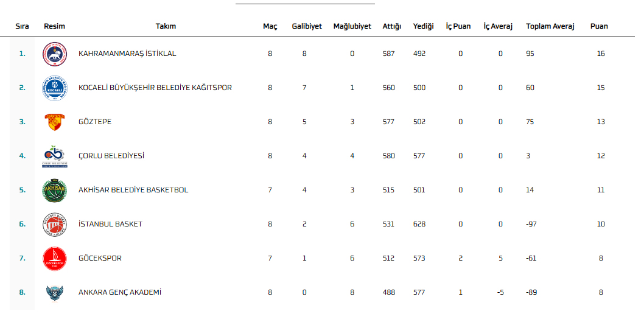Open the KAHRAMANMARAŞ İSTİKLAL team name
Screen dimensions: 644x319
pyautogui.click(x=127, y=54)
